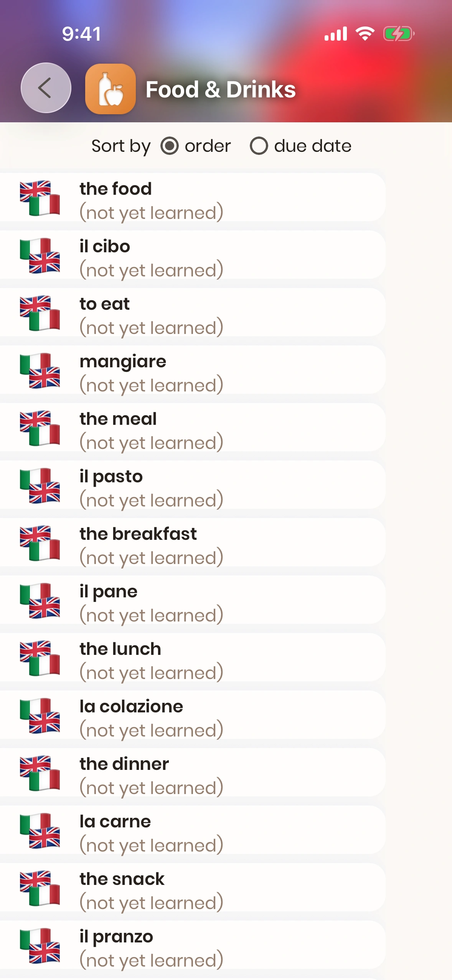The width and height of the screenshot is (452, 980).
Task: Tap the 'Food & Drinks' header title
Action: coord(221,89)
